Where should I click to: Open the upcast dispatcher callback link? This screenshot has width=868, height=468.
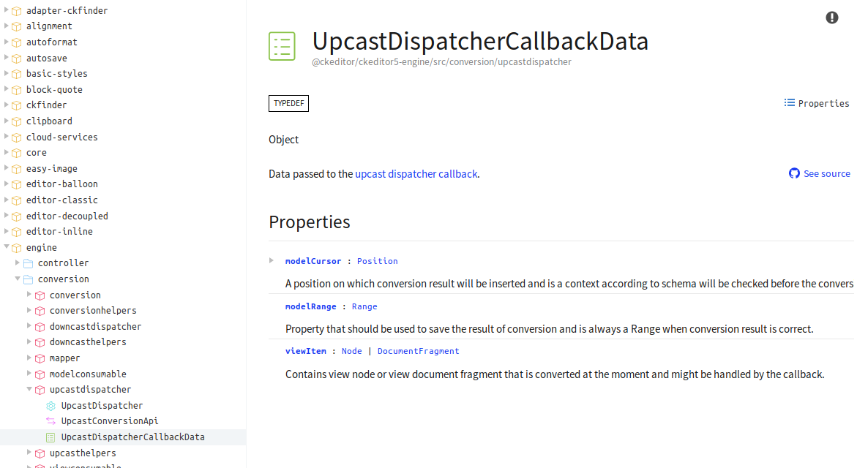pos(416,173)
